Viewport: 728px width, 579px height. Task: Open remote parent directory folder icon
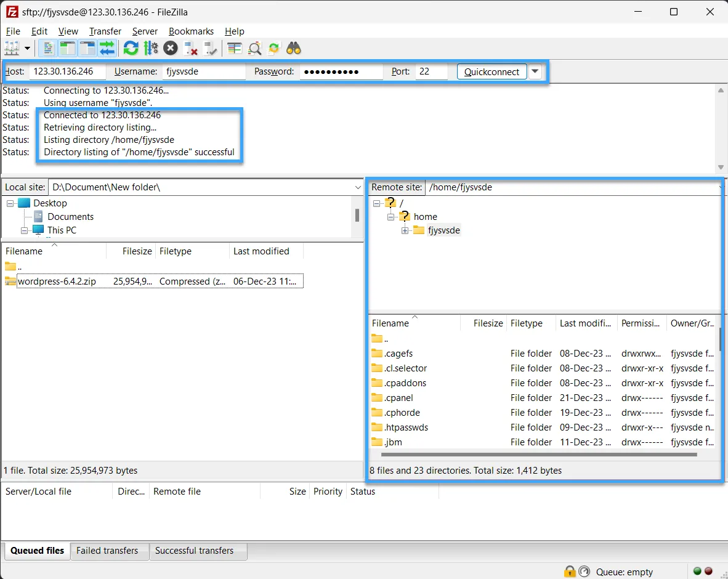pyautogui.click(x=377, y=339)
